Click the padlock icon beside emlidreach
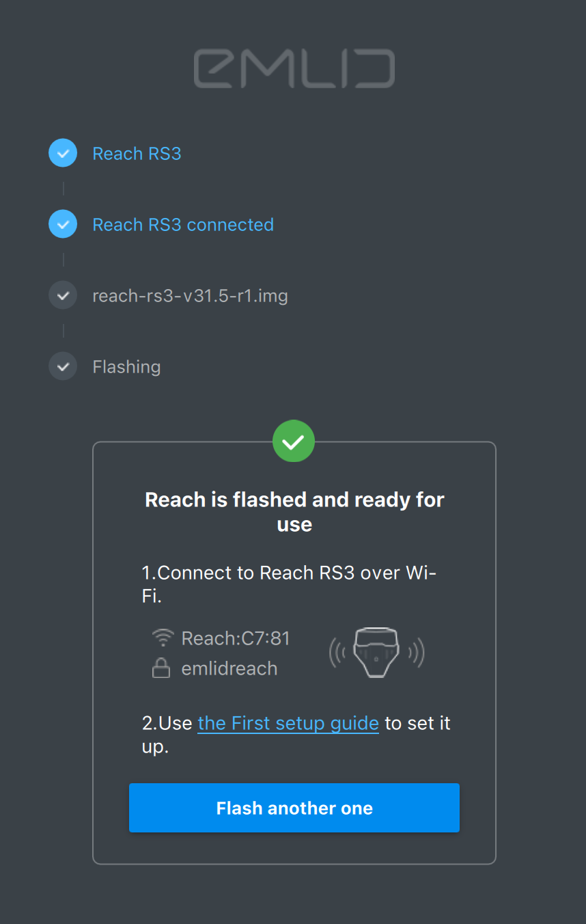The width and height of the screenshot is (586, 924). pyautogui.click(x=161, y=668)
